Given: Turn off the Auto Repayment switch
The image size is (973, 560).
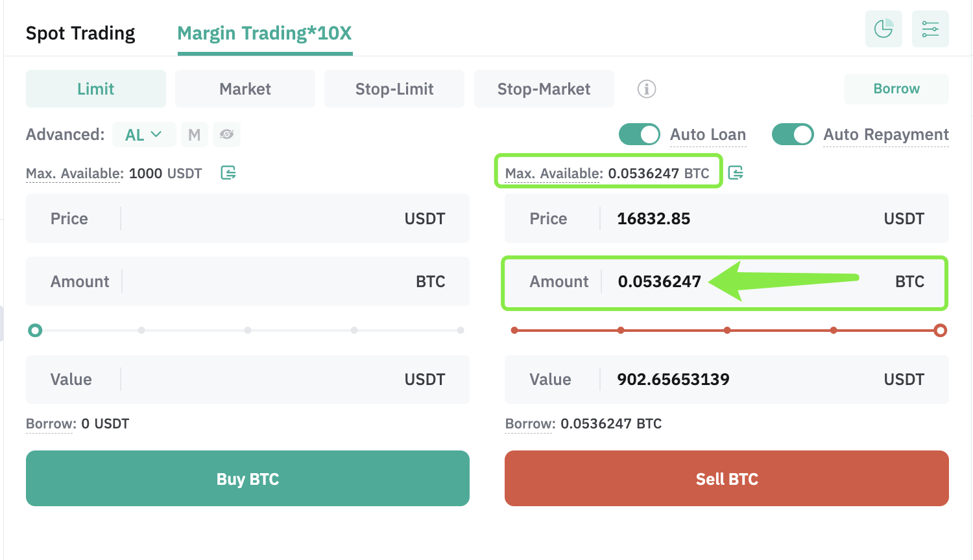Looking at the screenshot, I should pyautogui.click(x=793, y=134).
